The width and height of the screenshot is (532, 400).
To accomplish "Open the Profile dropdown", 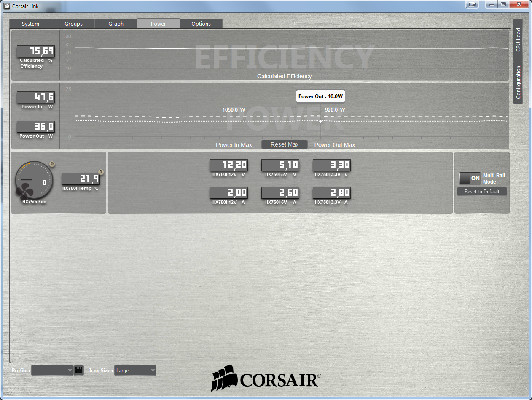I will pos(52,370).
